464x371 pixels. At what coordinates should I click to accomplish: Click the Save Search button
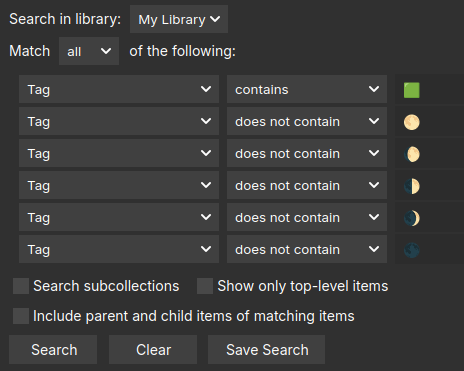(x=267, y=350)
